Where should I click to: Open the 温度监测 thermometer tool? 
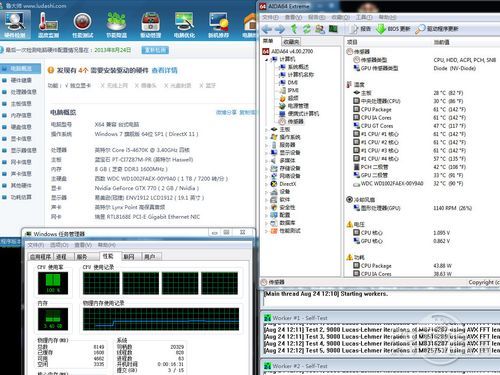tap(48, 25)
